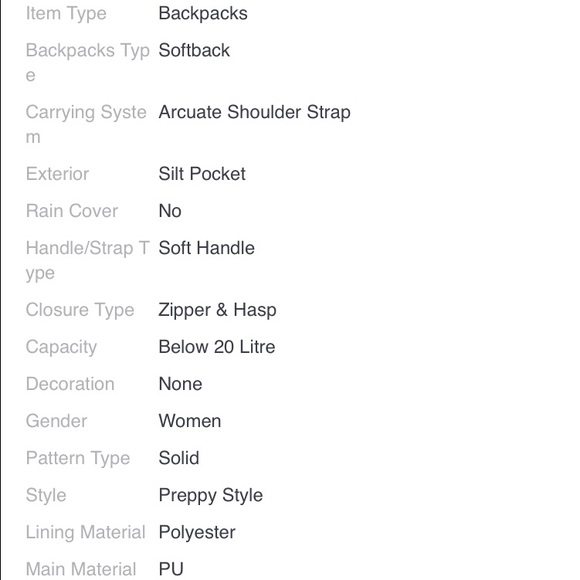Image resolution: width=580 pixels, height=580 pixels.
Task: Click the Polyester lining material value
Action: [197, 532]
